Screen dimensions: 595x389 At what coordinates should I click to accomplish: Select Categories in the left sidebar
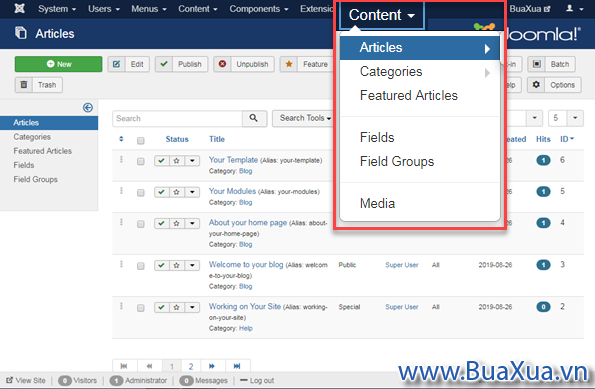pos(32,137)
